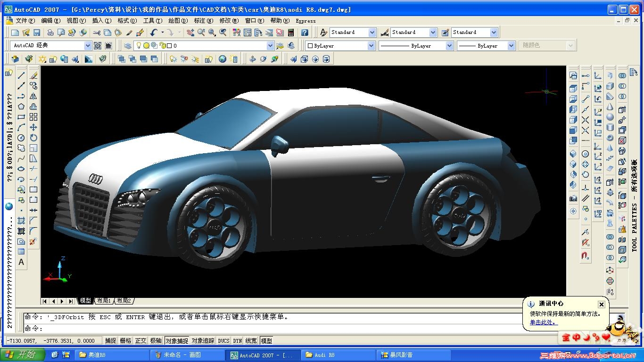
Task: Open the layer 0 dropdown list
Action: (270, 46)
